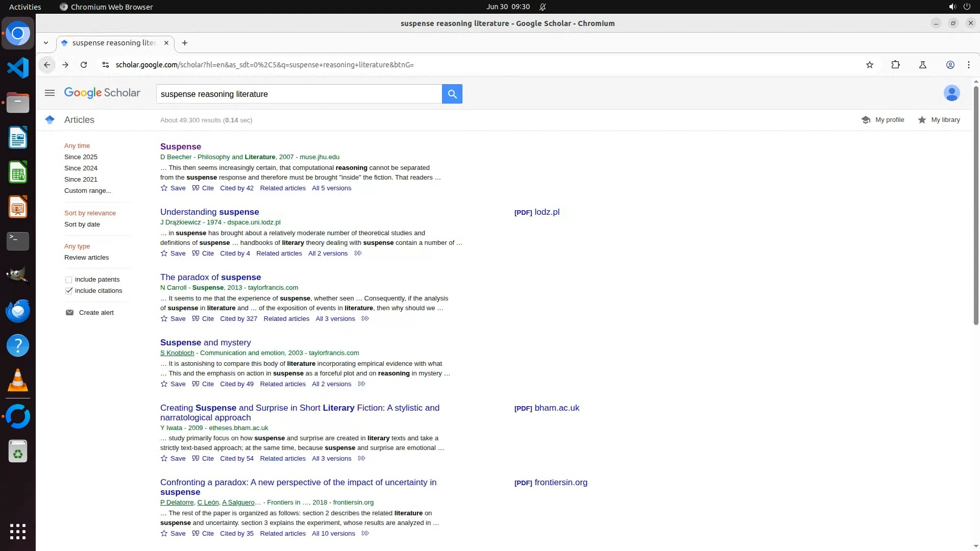The width and height of the screenshot is (980, 551).
Task: Open a new browser tab
Action: [185, 43]
